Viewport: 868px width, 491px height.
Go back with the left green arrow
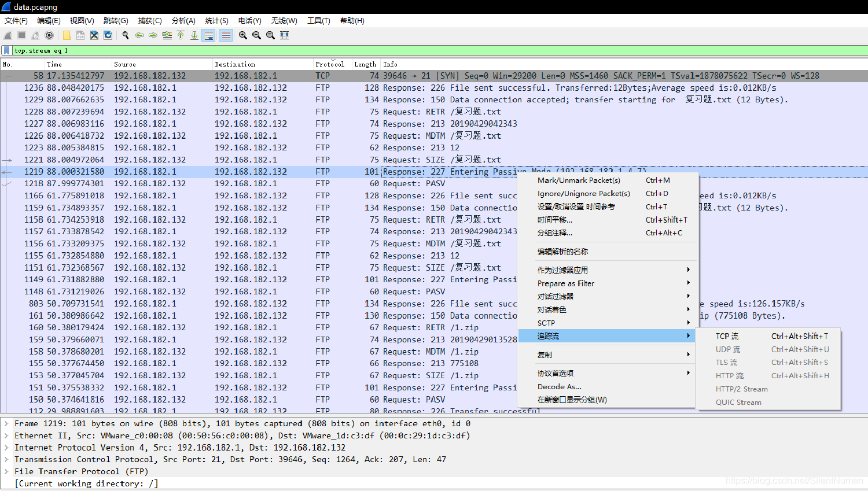(139, 35)
